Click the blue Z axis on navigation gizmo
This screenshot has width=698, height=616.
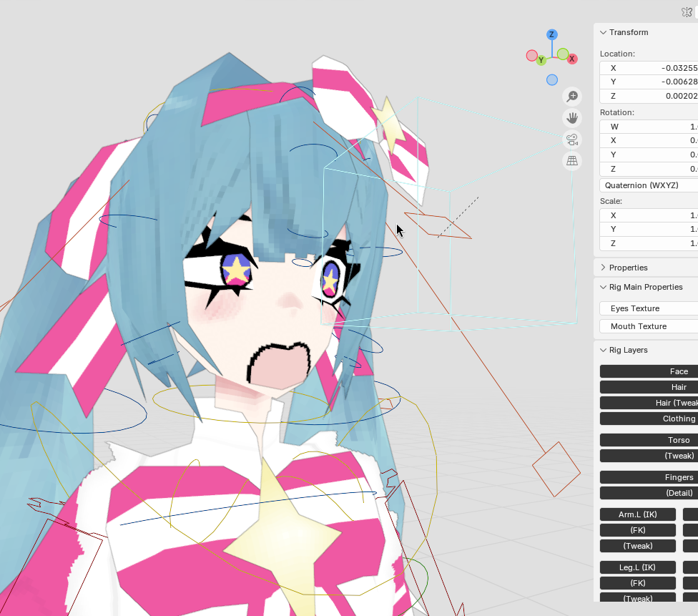click(x=552, y=34)
